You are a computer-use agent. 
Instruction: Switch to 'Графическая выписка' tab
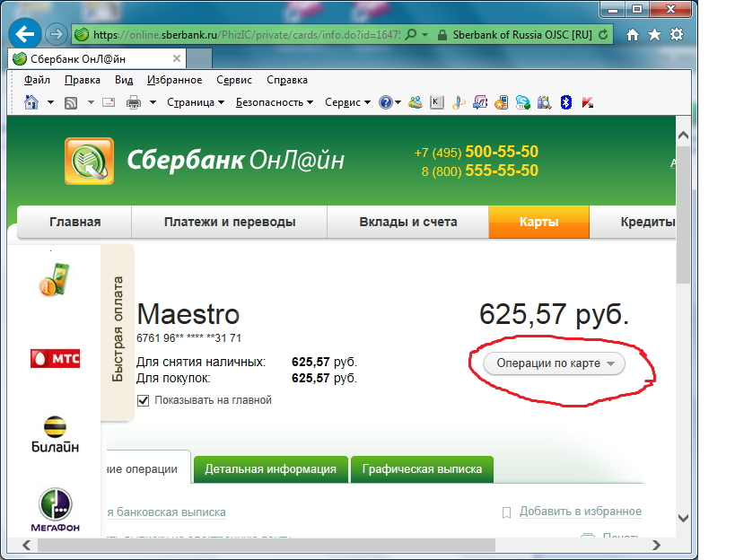pyautogui.click(x=422, y=469)
